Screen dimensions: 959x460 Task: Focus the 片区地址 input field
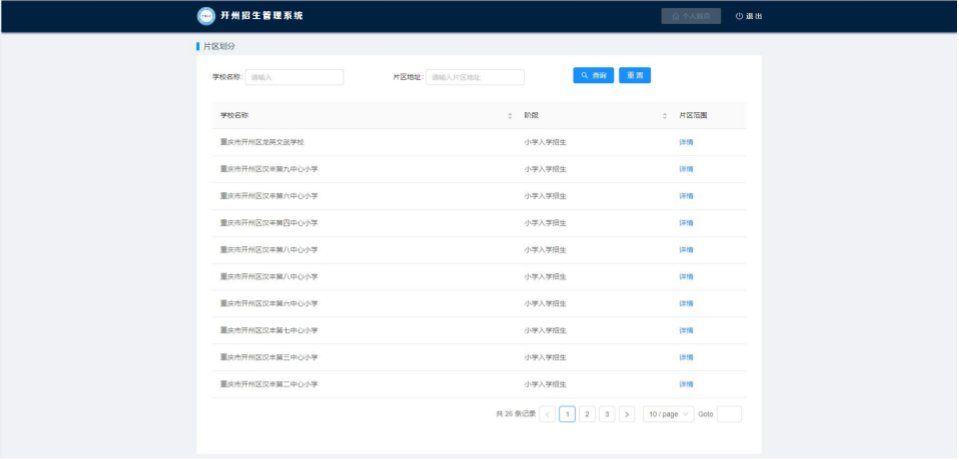pos(475,77)
